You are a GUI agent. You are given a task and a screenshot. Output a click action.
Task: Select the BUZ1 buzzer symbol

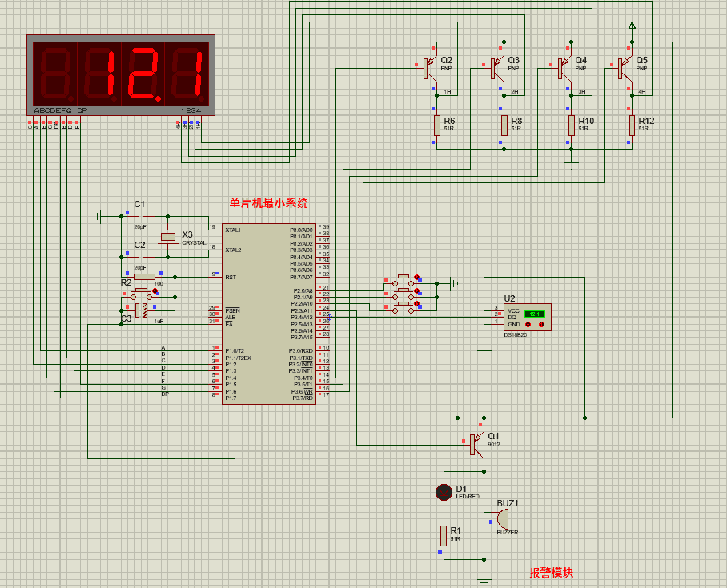(501, 519)
